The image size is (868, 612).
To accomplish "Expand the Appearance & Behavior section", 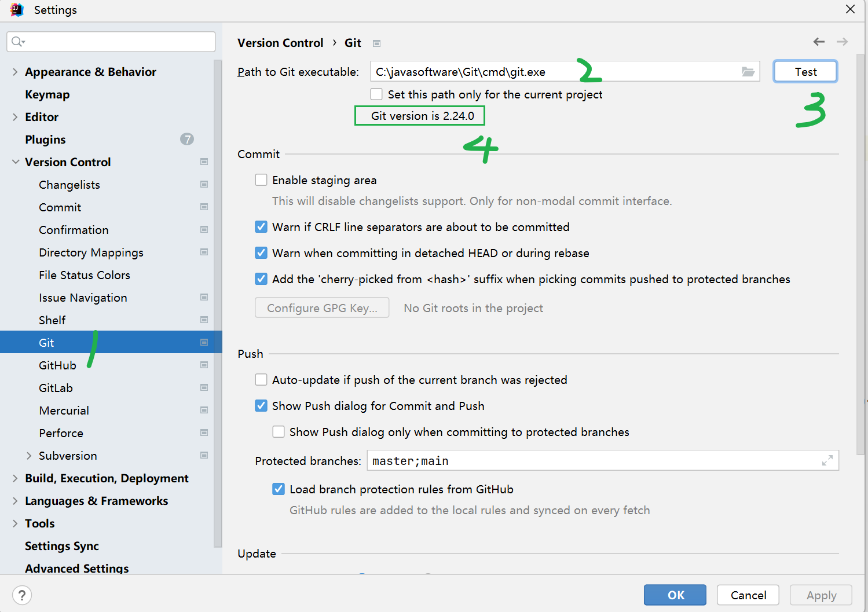I will [x=15, y=72].
